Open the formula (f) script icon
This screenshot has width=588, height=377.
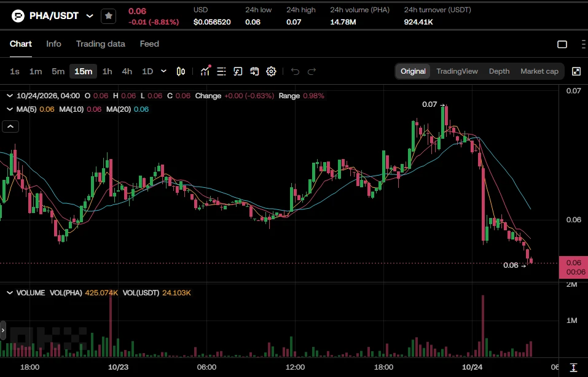(x=238, y=71)
